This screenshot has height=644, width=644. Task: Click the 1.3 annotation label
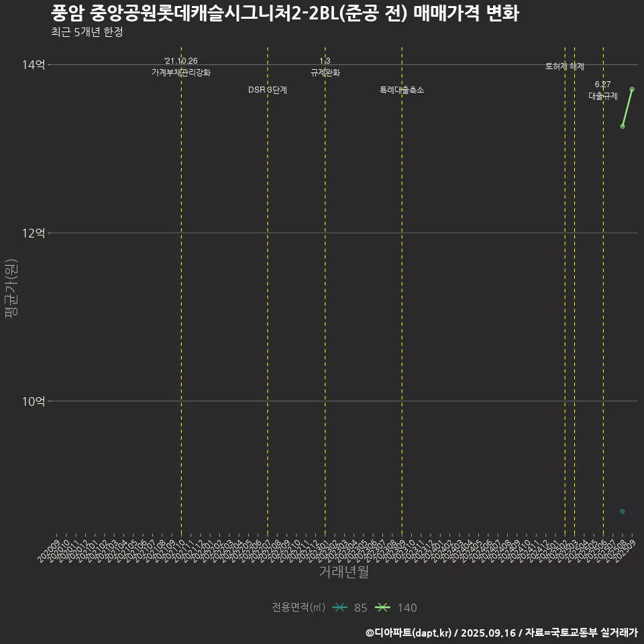[325, 61]
